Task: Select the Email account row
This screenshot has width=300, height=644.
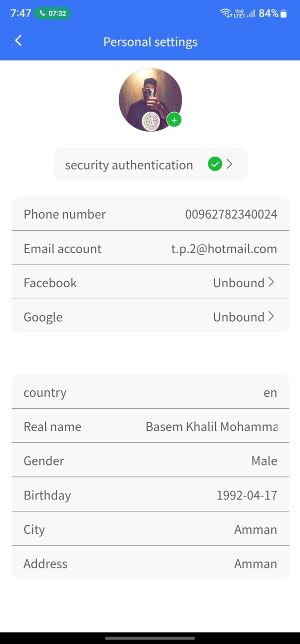Action: [150, 248]
